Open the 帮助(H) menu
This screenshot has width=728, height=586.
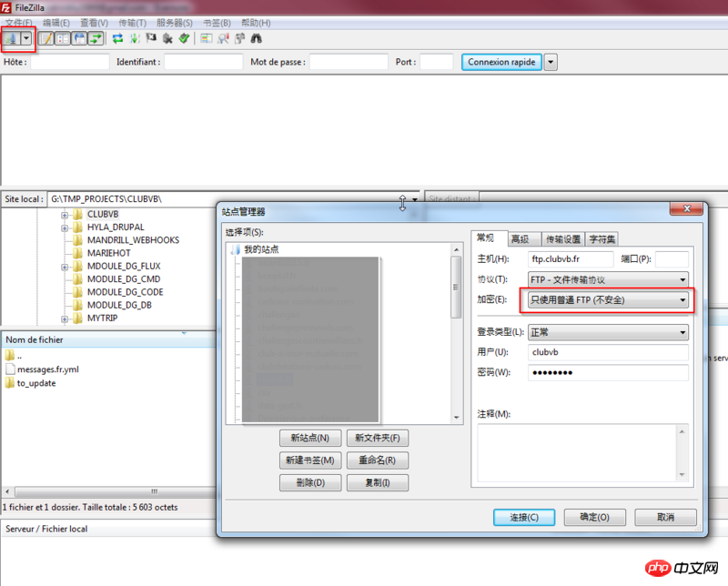click(x=256, y=23)
